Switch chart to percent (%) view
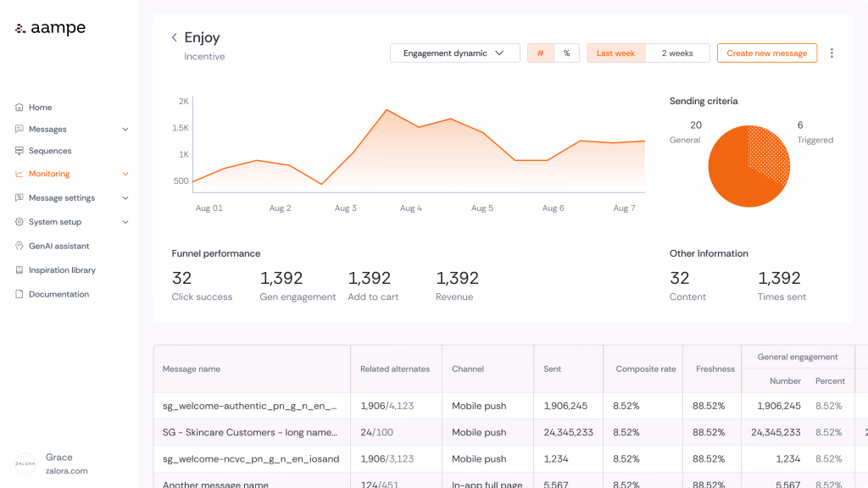This screenshot has height=488, width=868. [x=566, y=53]
